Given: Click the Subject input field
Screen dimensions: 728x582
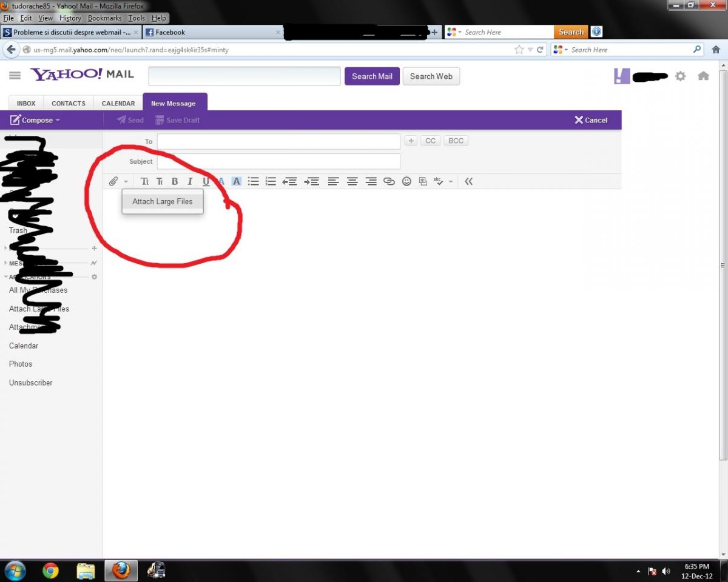Looking at the screenshot, I should [x=278, y=161].
